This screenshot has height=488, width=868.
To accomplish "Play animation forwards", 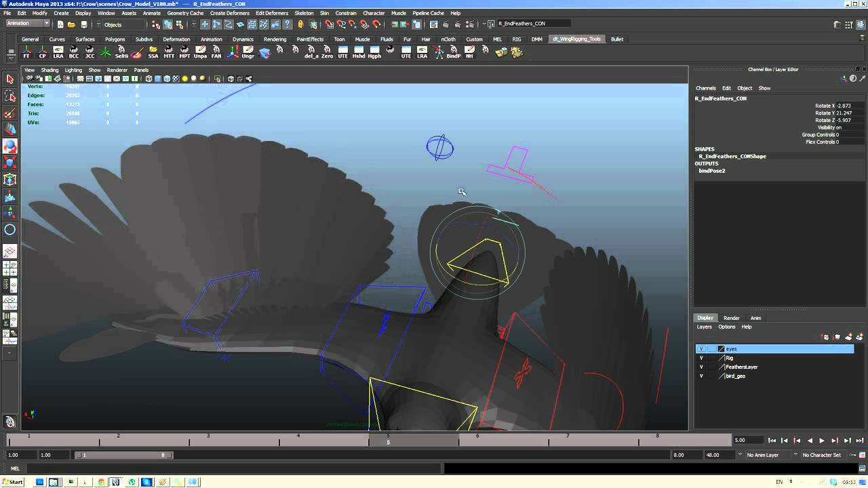I will pyautogui.click(x=822, y=441).
